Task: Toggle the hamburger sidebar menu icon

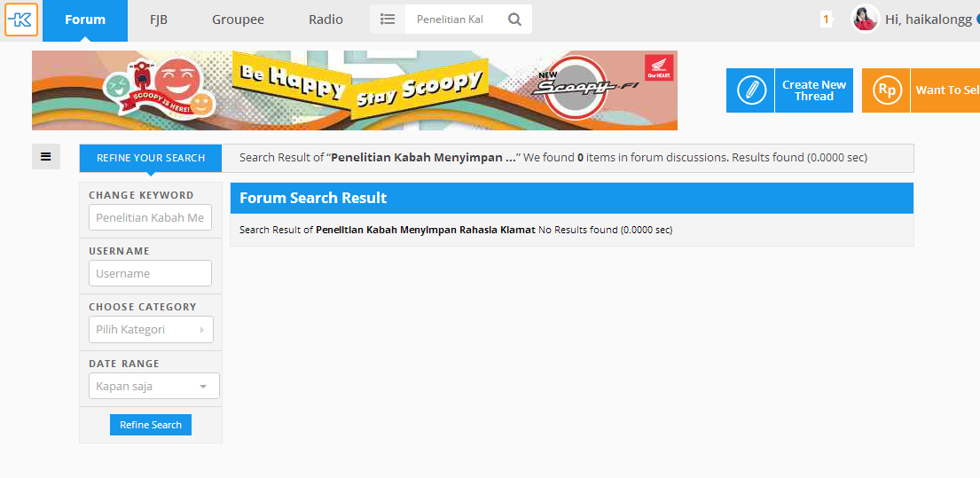Action: [x=45, y=156]
